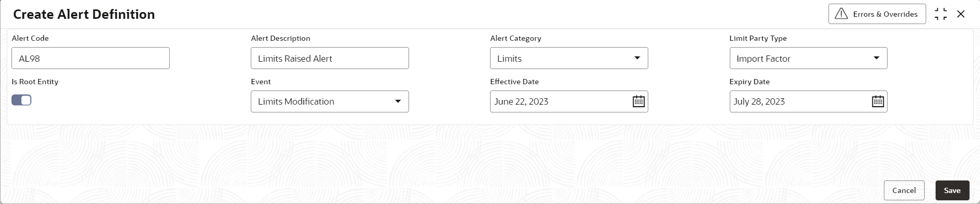
Task: Close the Create Alert Definition dialog
Action: point(961,14)
